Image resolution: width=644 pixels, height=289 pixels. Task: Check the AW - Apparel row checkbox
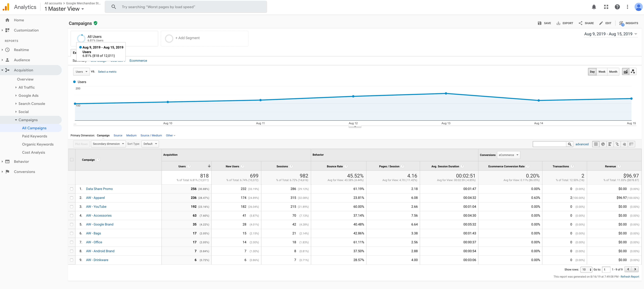pyautogui.click(x=71, y=198)
